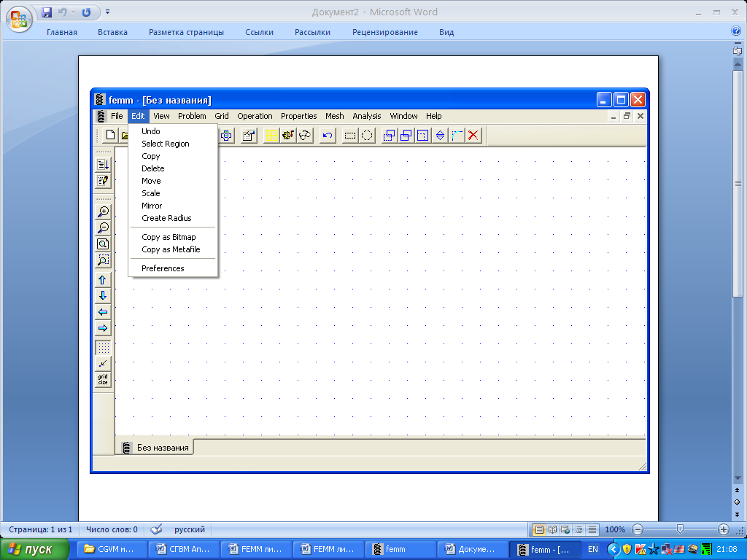Toggle the snap to grid arrow button
This screenshot has height=560, width=747.
[x=103, y=365]
